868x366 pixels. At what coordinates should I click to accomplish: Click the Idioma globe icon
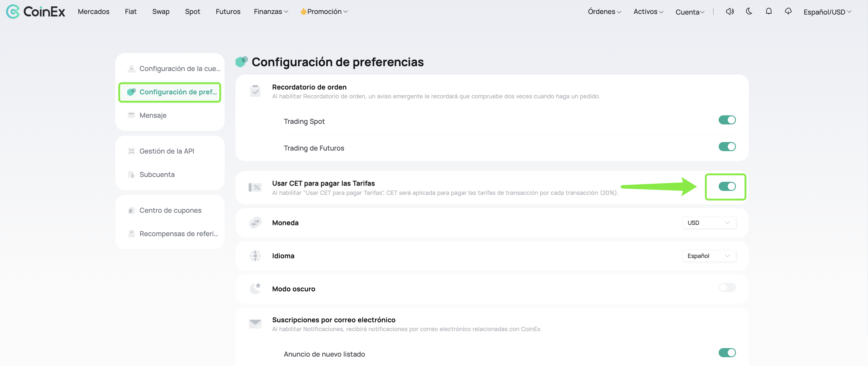click(x=255, y=256)
